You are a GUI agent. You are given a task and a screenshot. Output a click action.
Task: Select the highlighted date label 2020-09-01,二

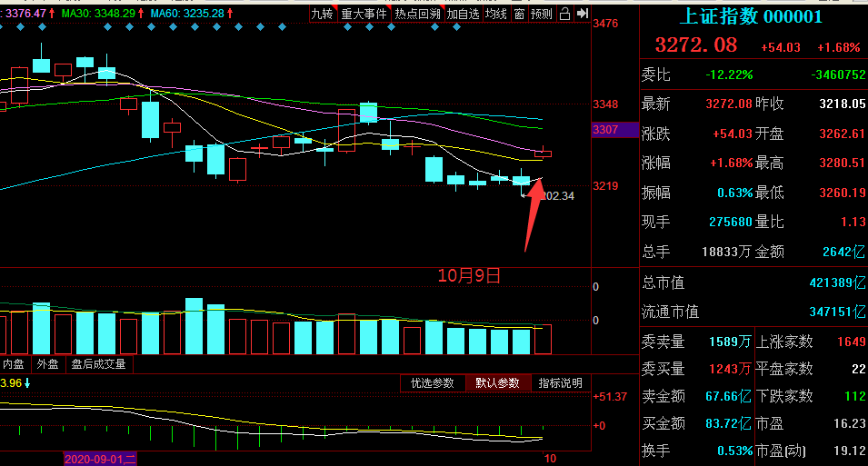point(100,459)
